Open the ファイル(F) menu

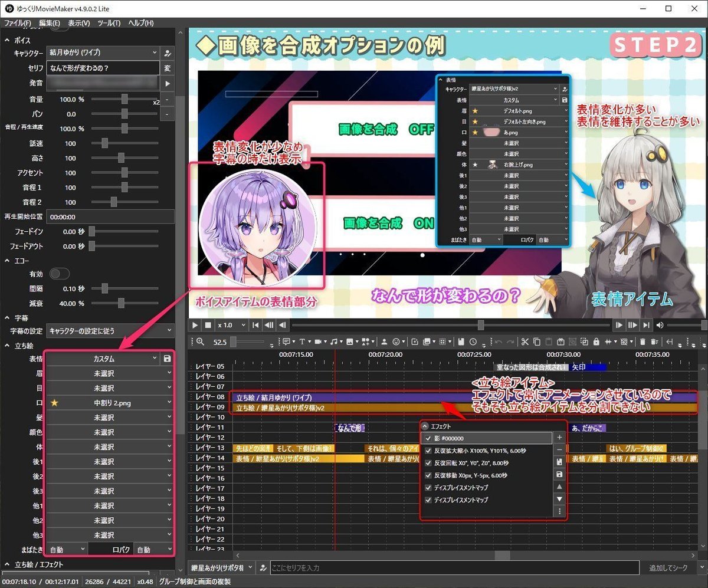click(18, 23)
